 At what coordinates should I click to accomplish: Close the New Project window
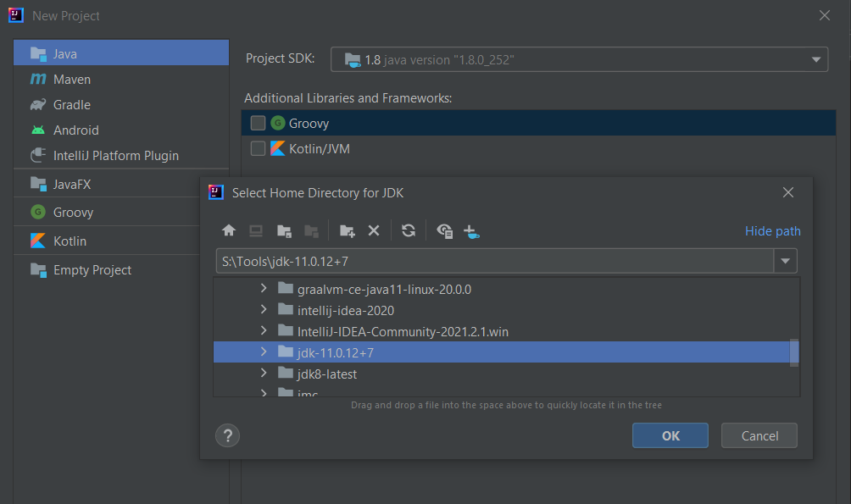click(825, 16)
